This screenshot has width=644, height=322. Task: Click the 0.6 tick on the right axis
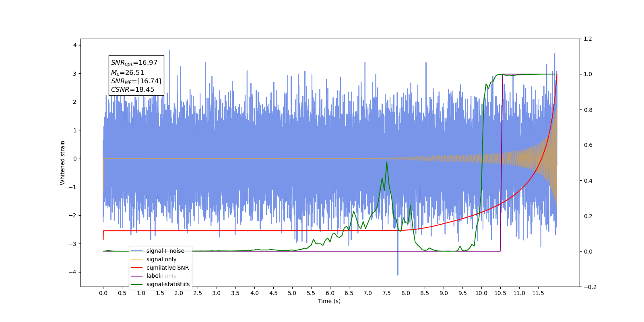588,145
